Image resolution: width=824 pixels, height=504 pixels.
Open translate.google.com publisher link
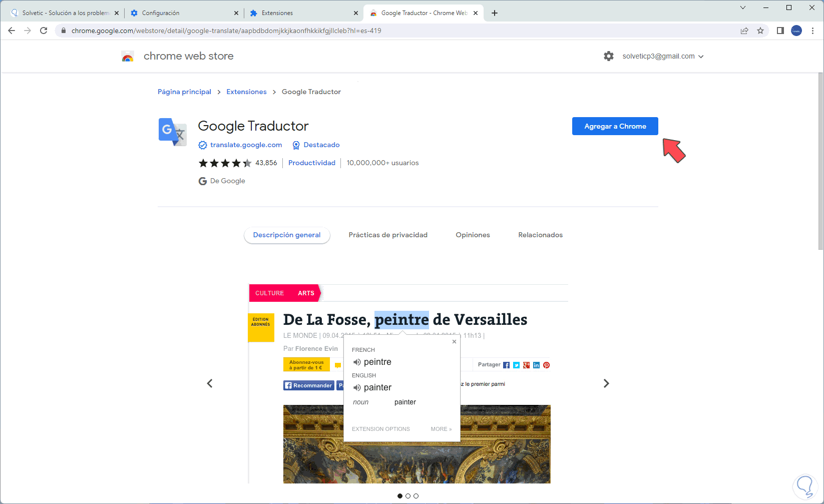click(x=246, y=145)
